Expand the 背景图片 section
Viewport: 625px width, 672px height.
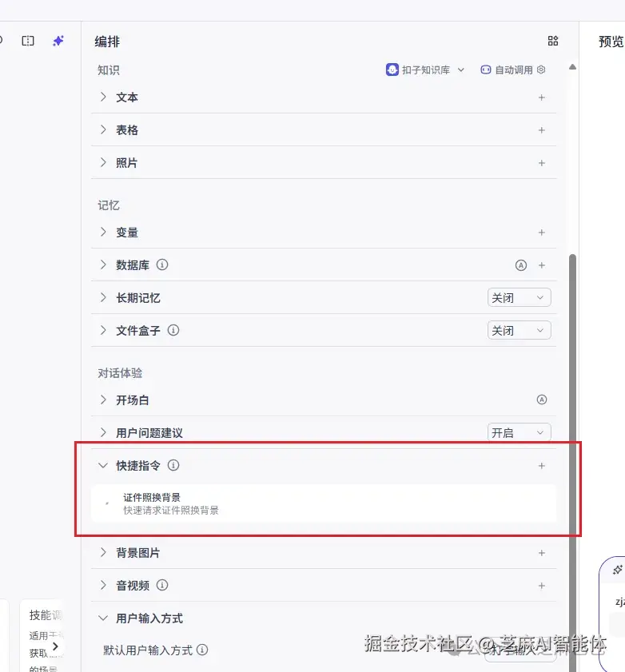pyautogui.click(x=103, y=552)
